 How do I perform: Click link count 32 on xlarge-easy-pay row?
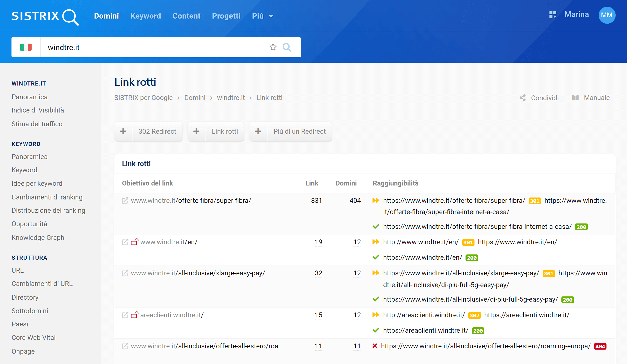click(x=319, y=273)
